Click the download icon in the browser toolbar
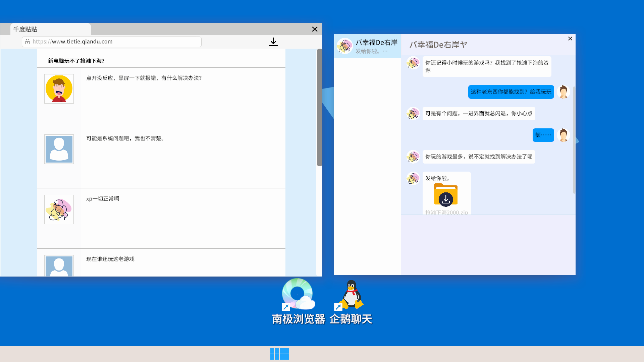 click(x=273, y=42)
